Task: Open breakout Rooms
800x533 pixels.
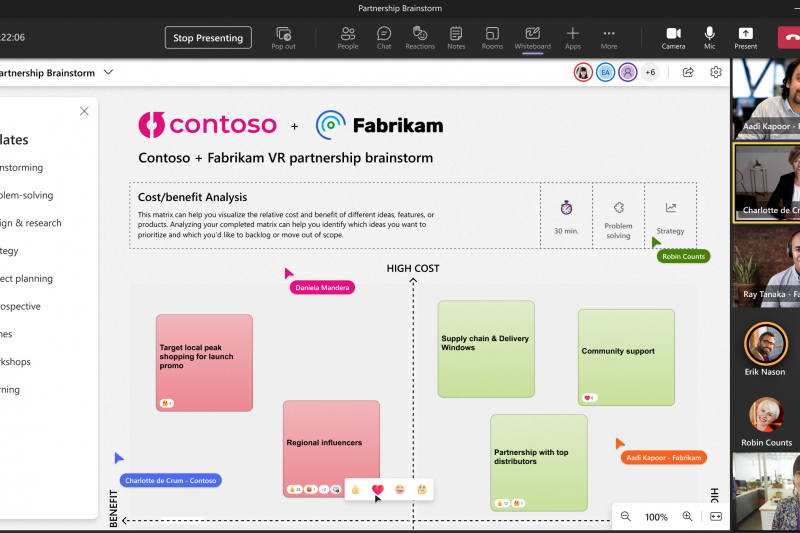Action: coord(492,38)
